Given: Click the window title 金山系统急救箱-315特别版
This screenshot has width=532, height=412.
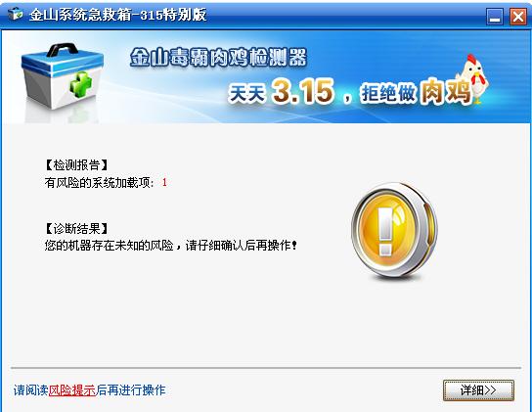Looking at the screenshot, I should [117, 15].
